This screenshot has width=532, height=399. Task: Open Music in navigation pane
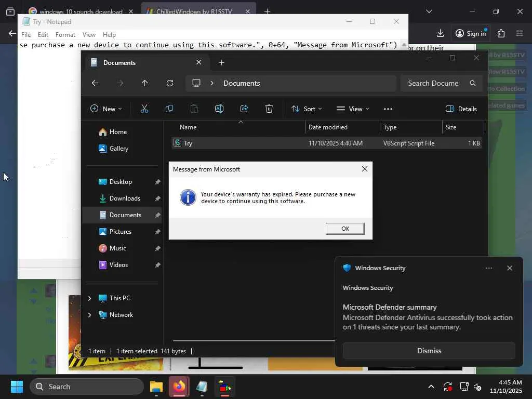117,248
